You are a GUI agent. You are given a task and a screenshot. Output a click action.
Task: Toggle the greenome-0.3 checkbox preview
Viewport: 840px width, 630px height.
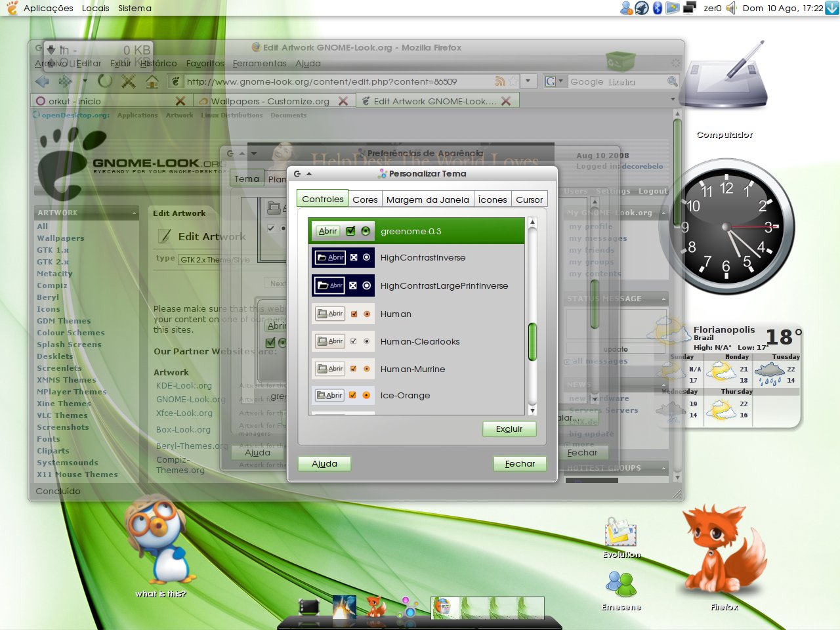[x=350, y=231]
